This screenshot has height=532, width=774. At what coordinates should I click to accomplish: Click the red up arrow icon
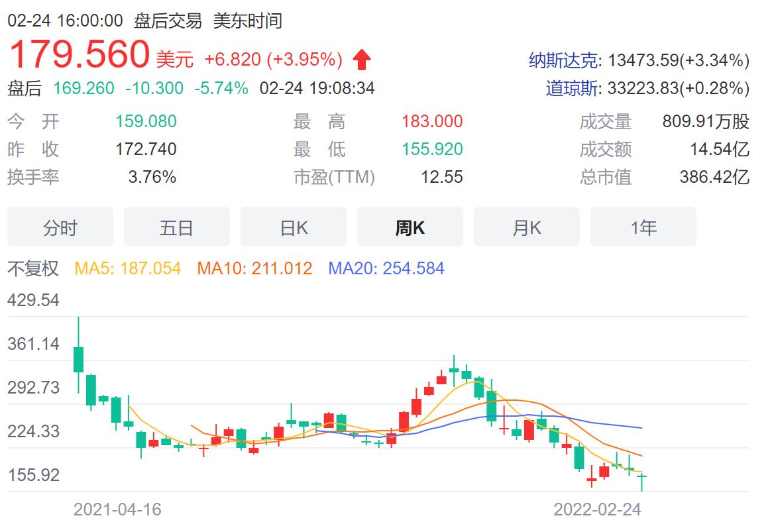[x=362, y=60]
